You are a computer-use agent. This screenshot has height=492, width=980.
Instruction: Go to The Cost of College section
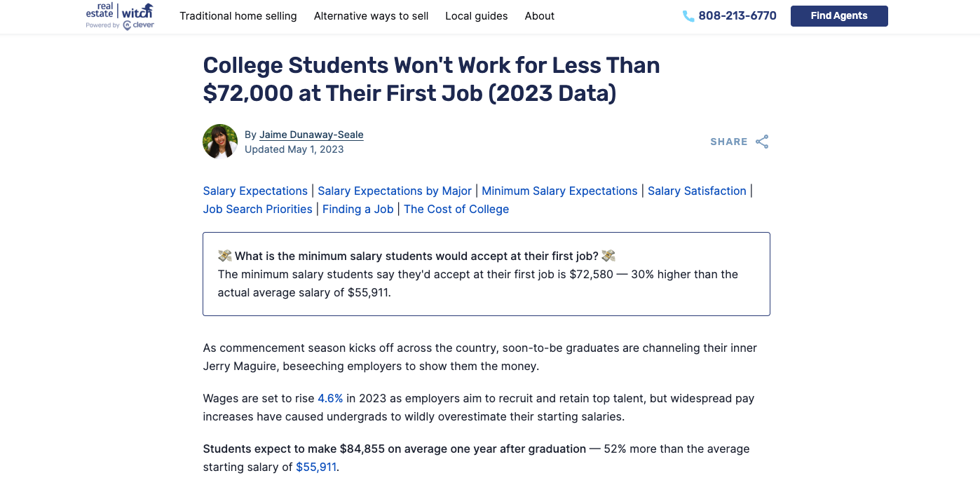[456, 209]
